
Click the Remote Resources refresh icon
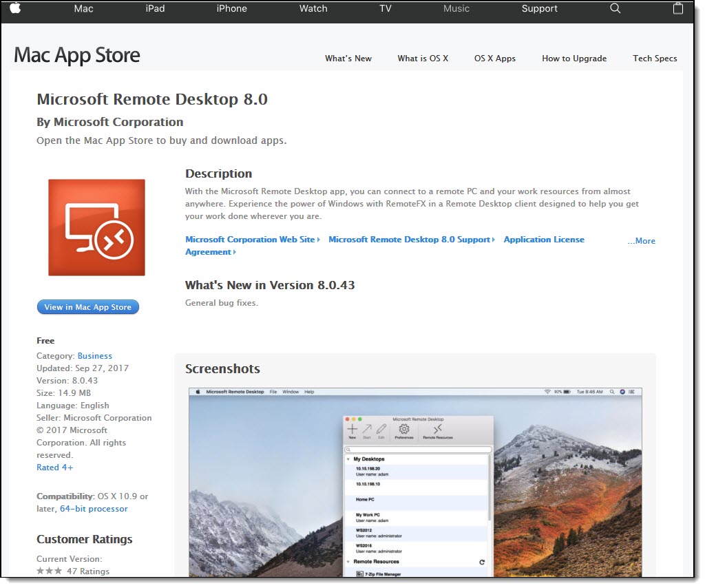click(482, 562)
